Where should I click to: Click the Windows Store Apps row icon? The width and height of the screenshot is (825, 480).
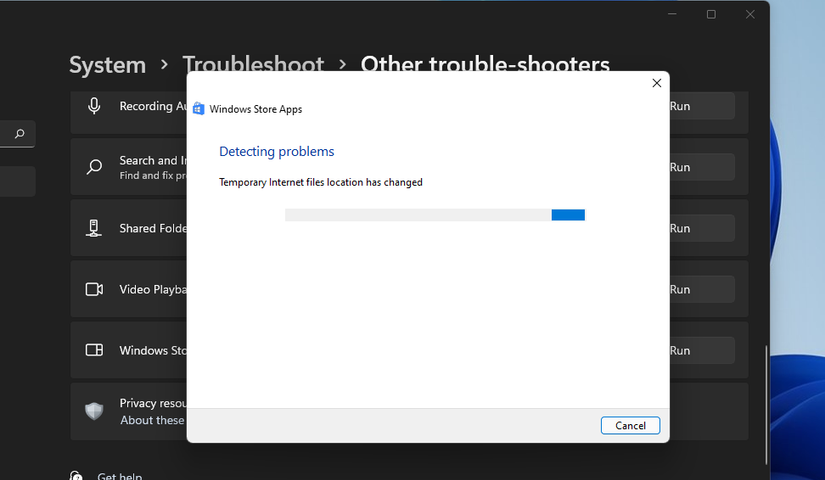point(94,350)
